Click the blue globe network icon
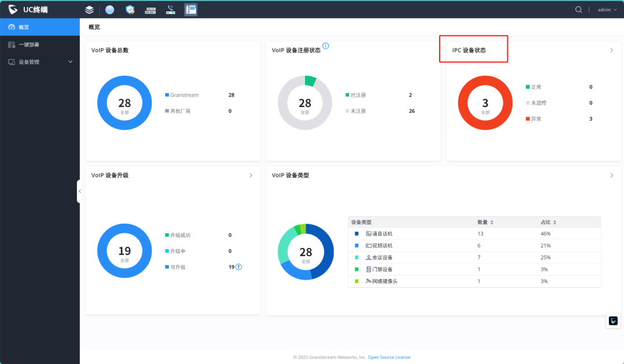 [110, 10]
